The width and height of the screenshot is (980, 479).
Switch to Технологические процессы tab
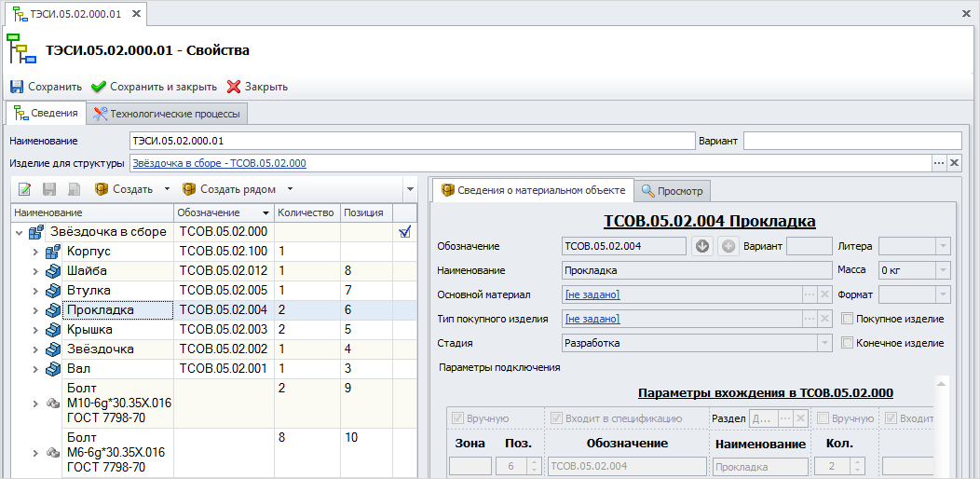167,114
